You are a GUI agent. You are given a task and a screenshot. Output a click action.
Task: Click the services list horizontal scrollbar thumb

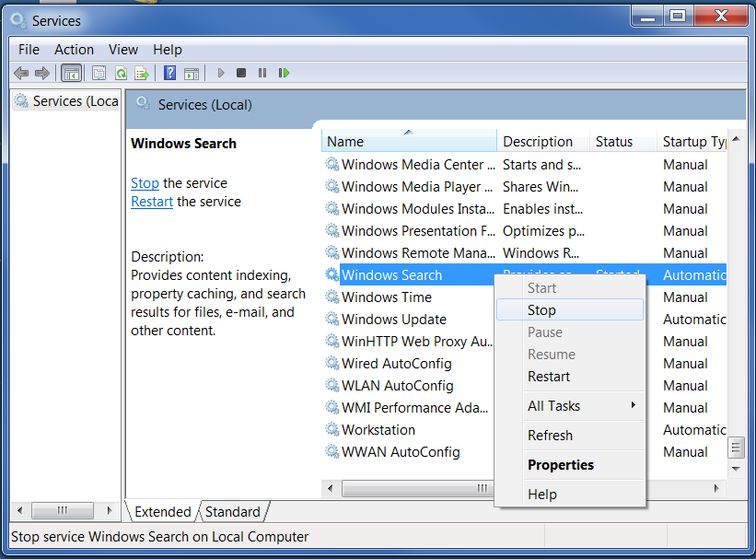tap(417, 488)
